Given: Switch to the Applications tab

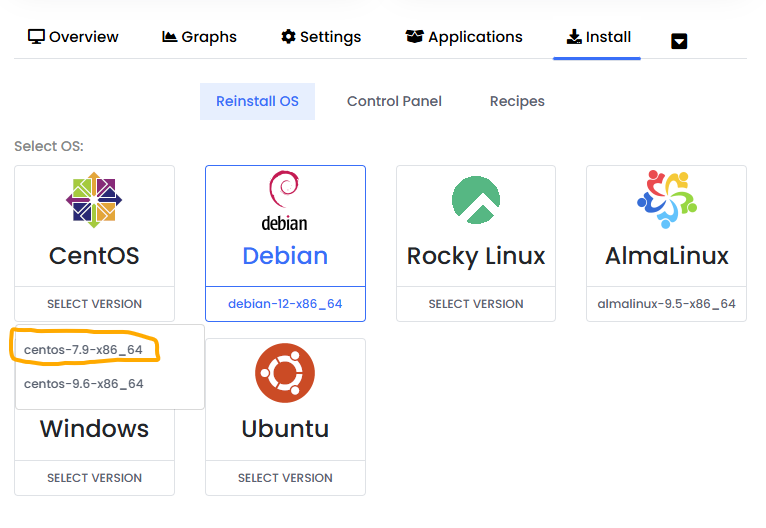Looking at the screenshot, I should pos(463,37).
